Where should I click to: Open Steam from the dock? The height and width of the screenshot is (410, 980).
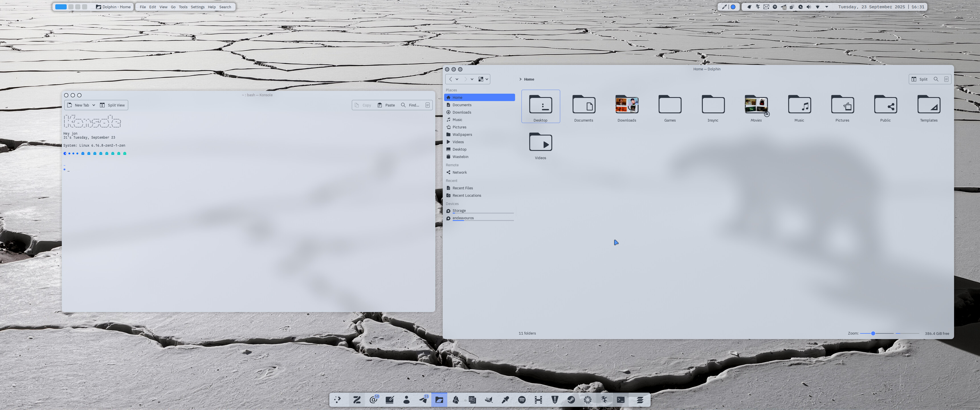click(x=571, y=400)
